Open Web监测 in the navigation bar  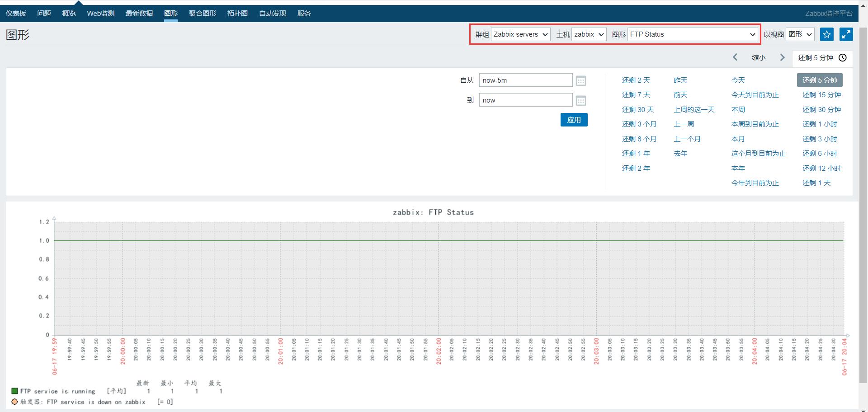click(x=101, y=14)
